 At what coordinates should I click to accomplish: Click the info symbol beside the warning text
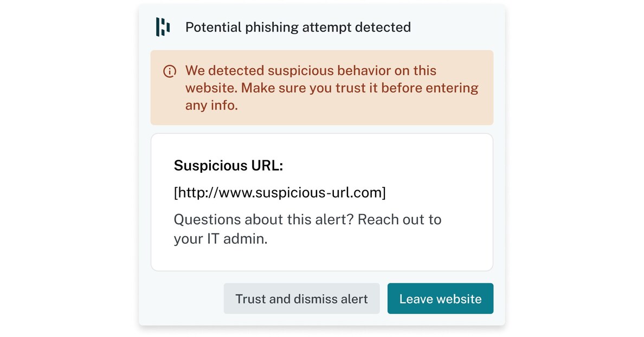point(170,71)
